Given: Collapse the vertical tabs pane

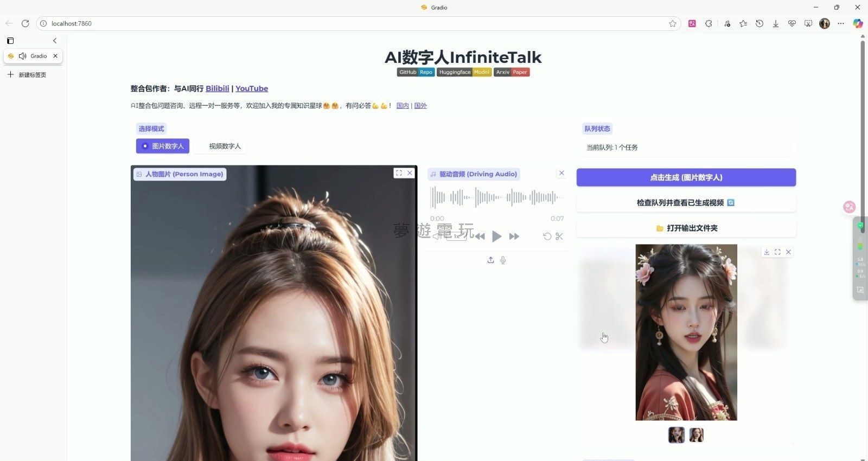Looking at the screenshot, I should pos(55,41).
